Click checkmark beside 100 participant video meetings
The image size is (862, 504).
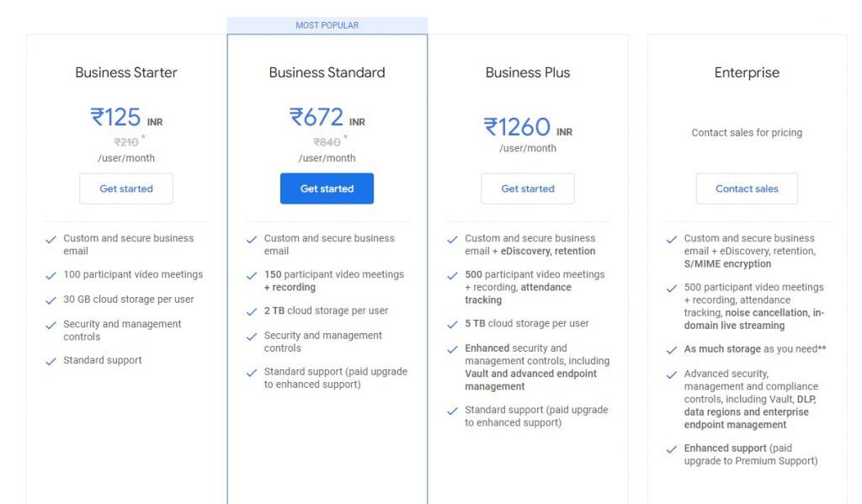click(51, 275)
